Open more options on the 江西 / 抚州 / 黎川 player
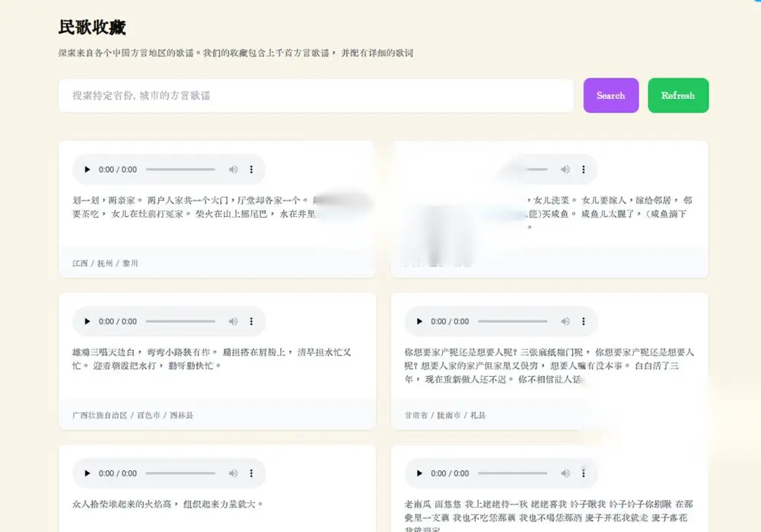The image size is (761, 532). point(251,170)
